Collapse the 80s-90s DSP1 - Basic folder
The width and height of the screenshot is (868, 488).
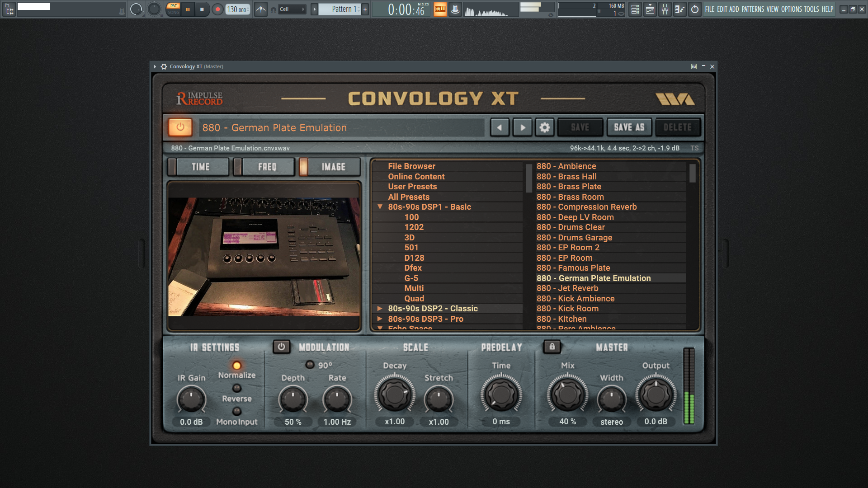[380, 207]
